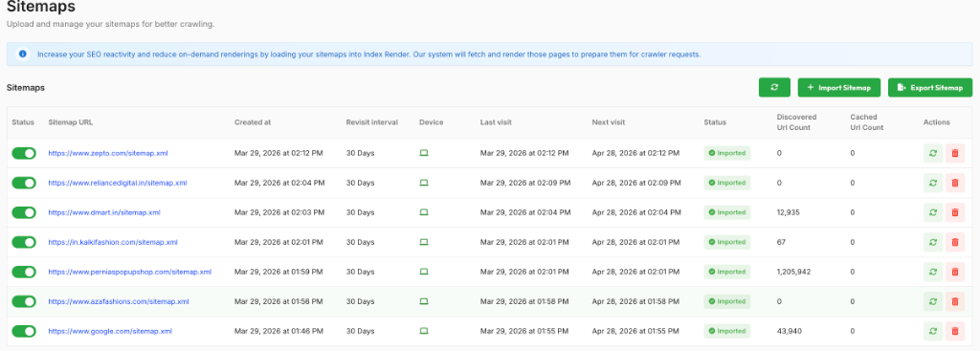Viewport: 980px width, 351px height.
Task: Click the Actions column header
Action: click(936, 122)
